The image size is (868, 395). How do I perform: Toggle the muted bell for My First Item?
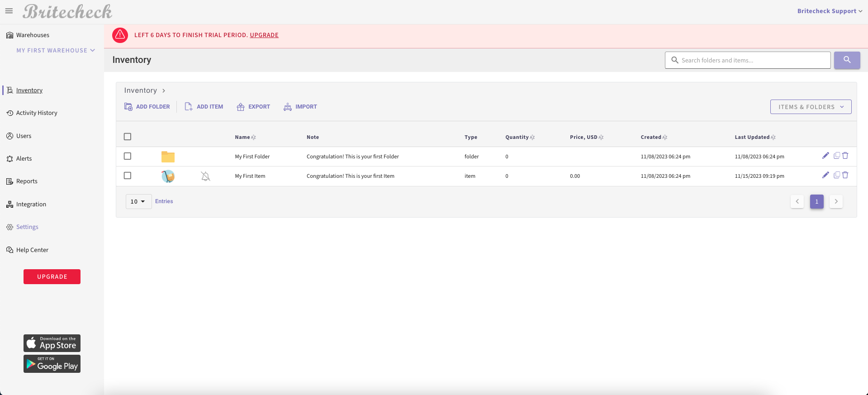click(x=205, y=176)
